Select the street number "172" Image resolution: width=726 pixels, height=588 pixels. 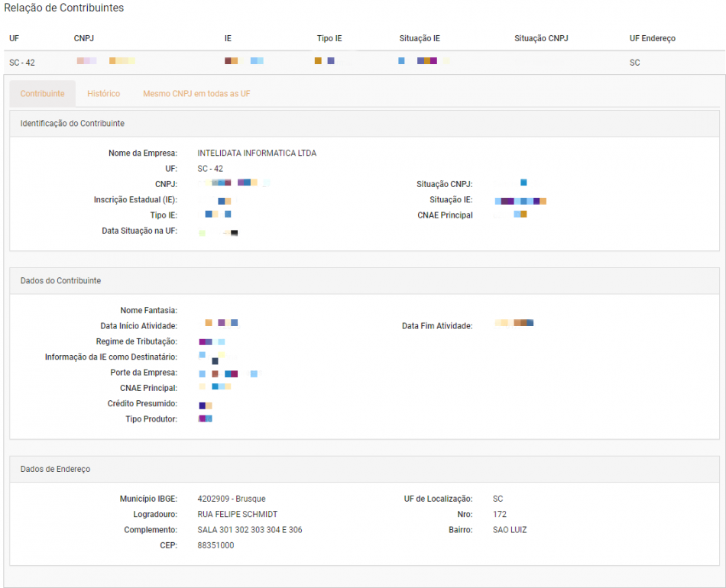(x=500, y=515)
